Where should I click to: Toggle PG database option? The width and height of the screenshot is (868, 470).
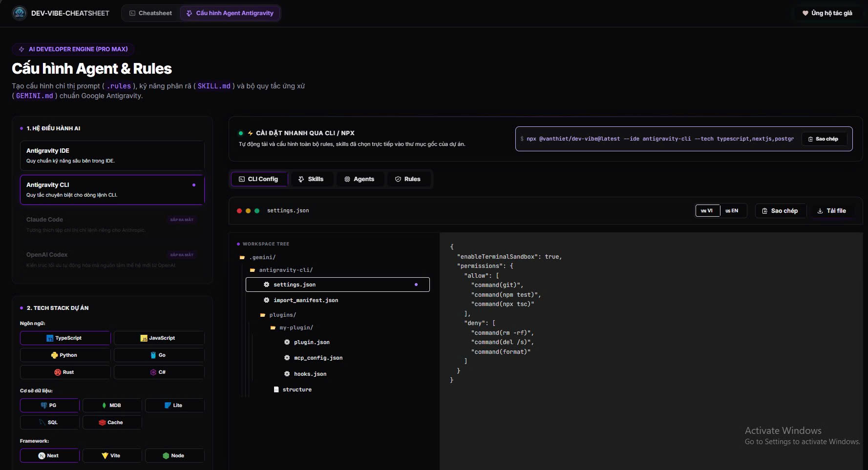49,406
